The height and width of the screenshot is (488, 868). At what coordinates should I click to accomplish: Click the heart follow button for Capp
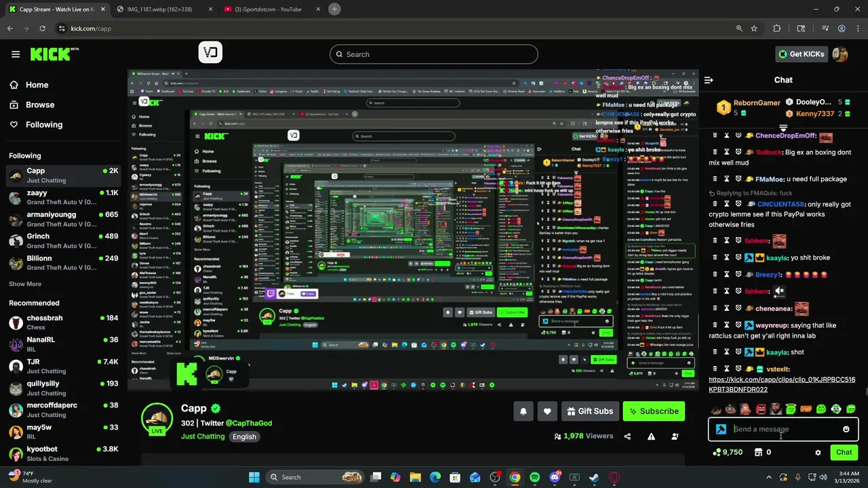[x=547, y=411]
